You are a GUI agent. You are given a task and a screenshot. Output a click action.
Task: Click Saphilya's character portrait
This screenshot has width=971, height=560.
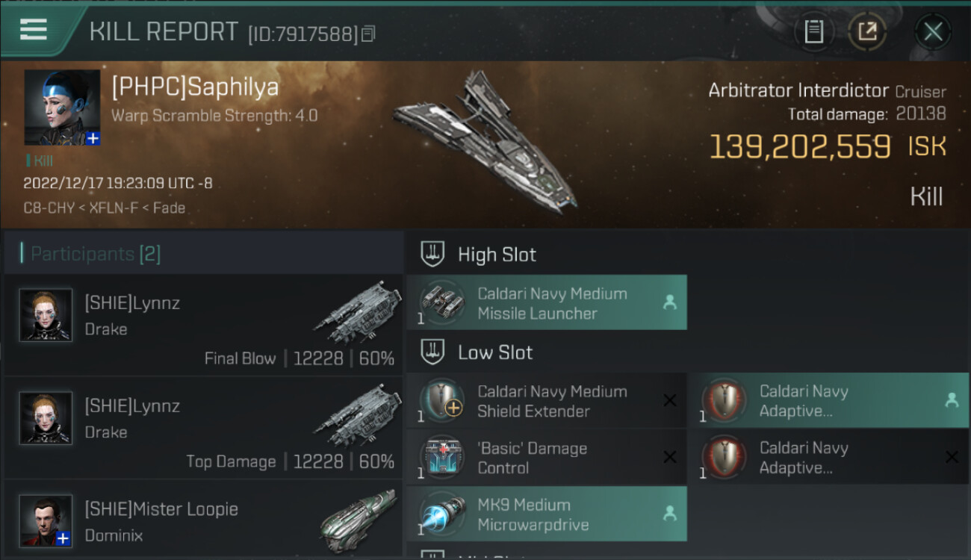(62, 108)
